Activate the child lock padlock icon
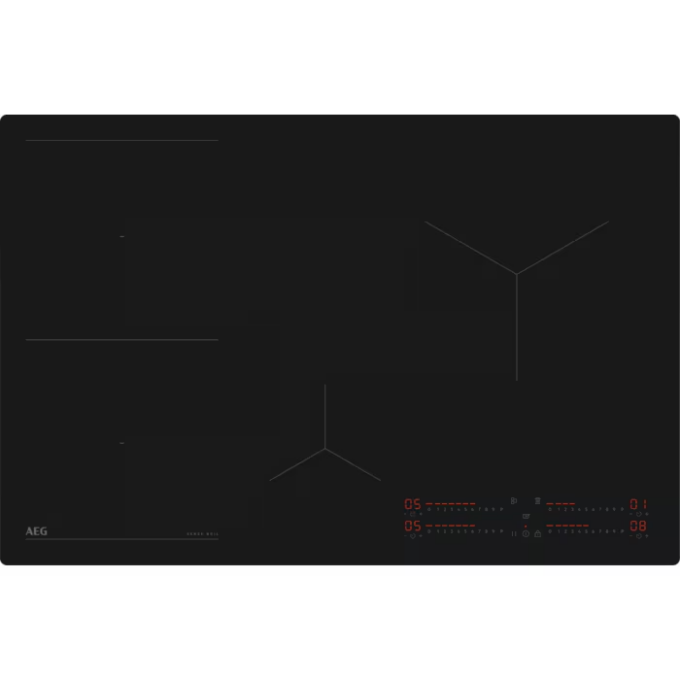This screenshot has height=680, width=680. [x=538, y=533]
